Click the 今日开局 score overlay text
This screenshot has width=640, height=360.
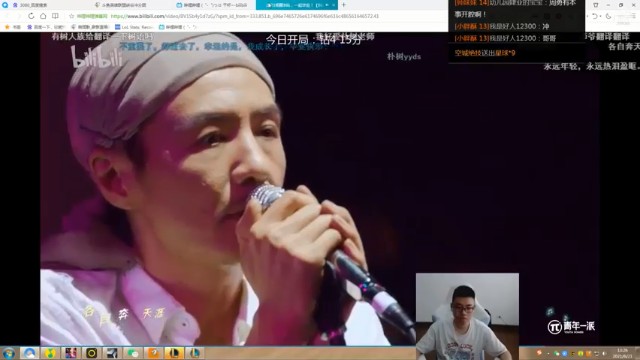313,40
